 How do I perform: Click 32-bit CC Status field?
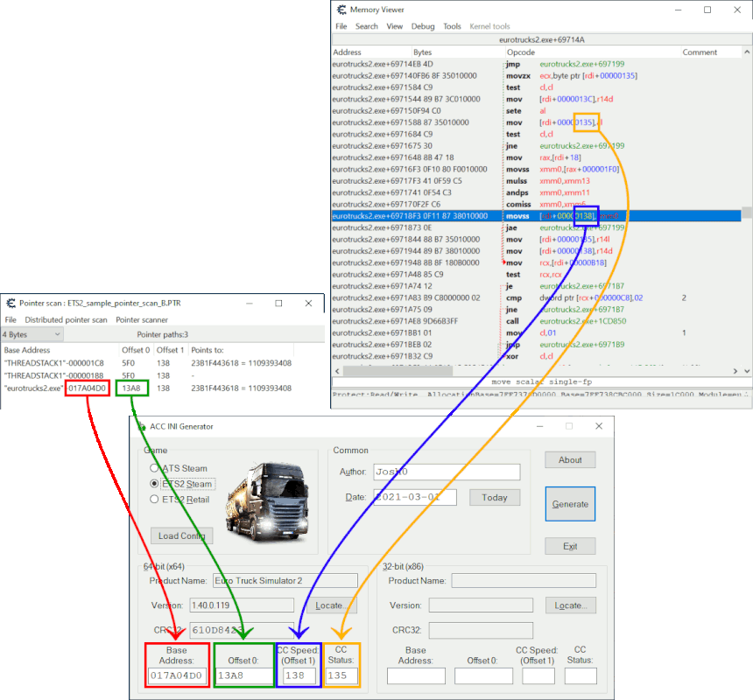tap(581, 676)
